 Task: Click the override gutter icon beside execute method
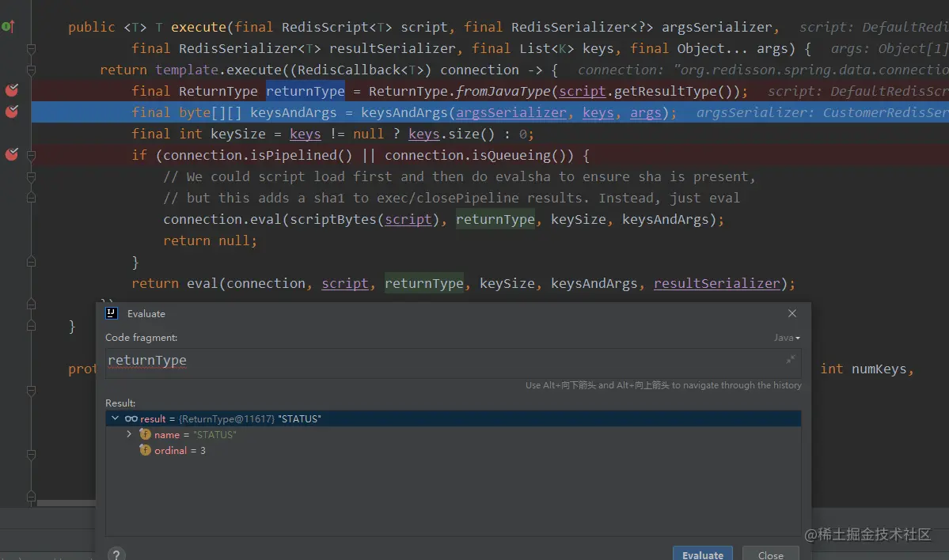click(8, 26)
